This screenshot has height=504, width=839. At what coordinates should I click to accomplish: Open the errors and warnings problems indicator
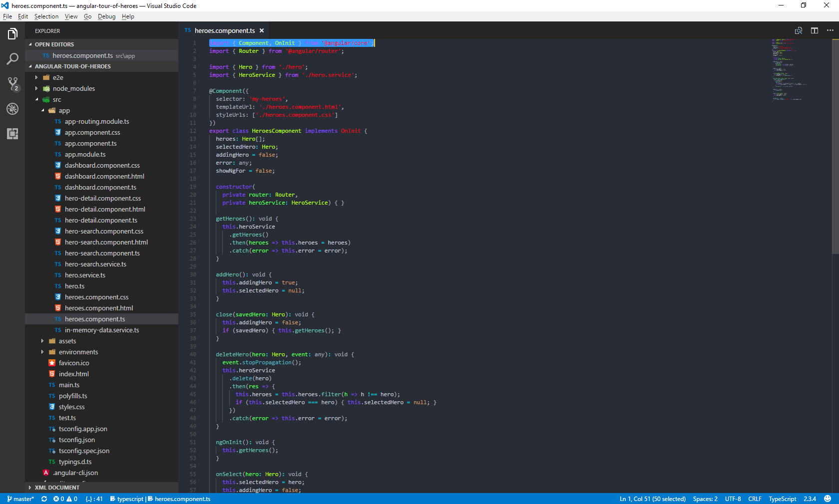click(65, 499)
